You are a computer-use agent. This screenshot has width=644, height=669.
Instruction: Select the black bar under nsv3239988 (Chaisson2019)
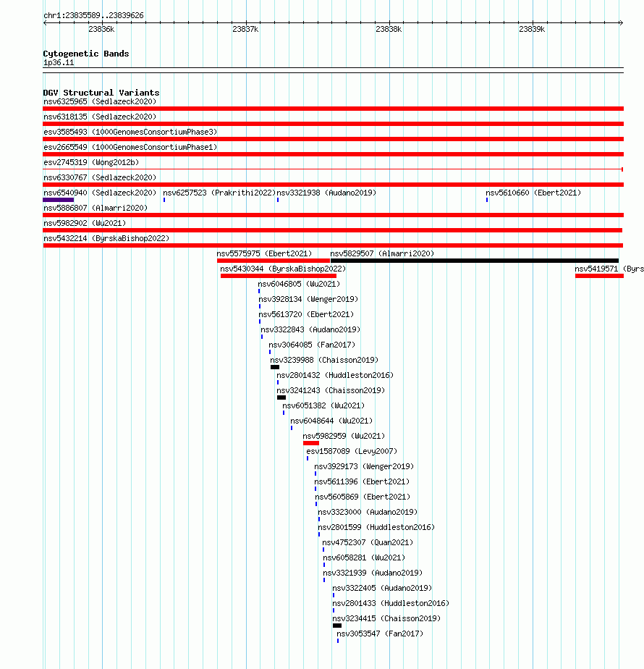[x=275, y=367]
